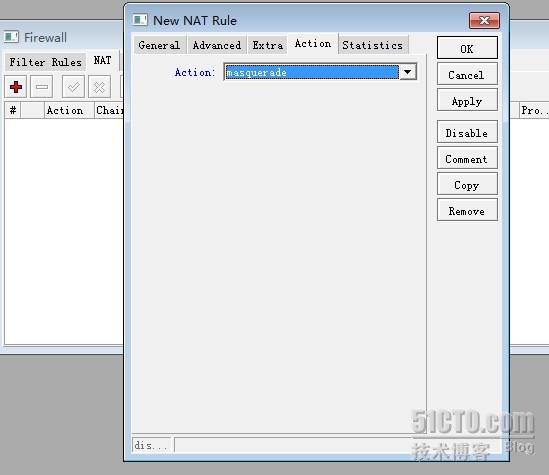549x475 pixels.
Task: Click the Chain column header
Action: click(x=109, y=110)
